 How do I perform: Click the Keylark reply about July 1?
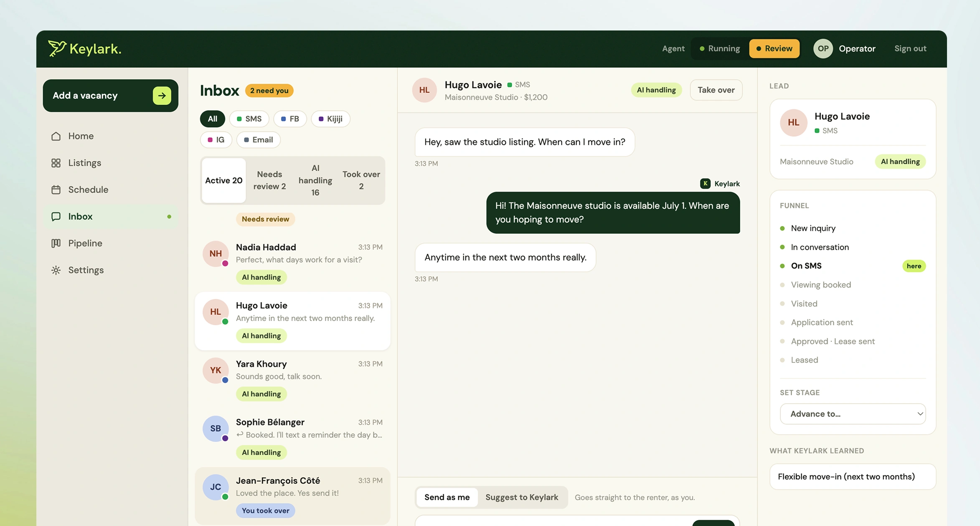click(x=613, y=212)
